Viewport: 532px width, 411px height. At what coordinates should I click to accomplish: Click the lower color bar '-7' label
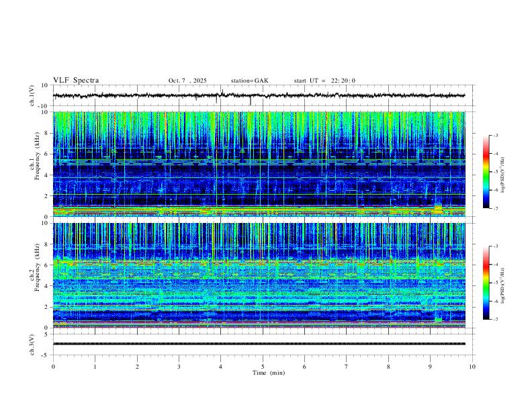[x=495, y=319]
